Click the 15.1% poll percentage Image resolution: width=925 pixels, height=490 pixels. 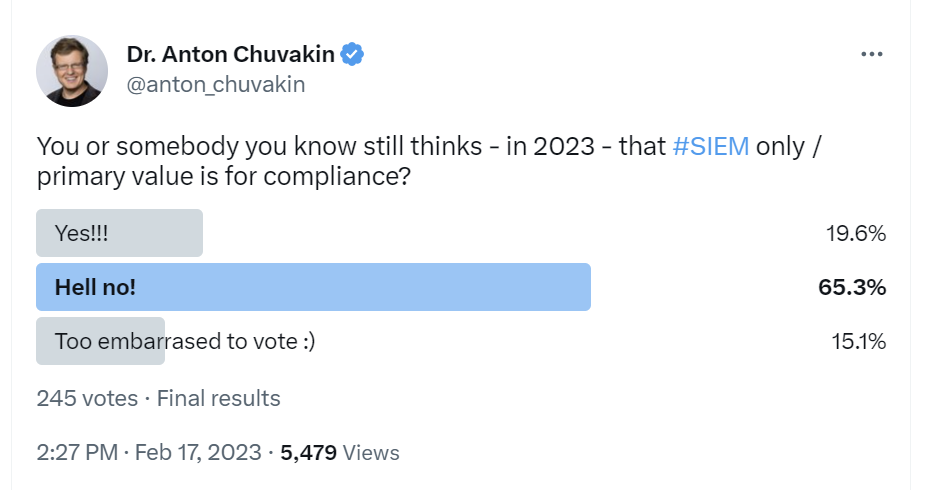click(859, 341)
